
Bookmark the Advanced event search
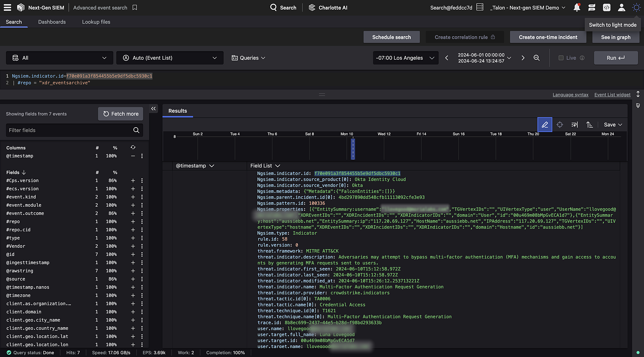[135, 7]
